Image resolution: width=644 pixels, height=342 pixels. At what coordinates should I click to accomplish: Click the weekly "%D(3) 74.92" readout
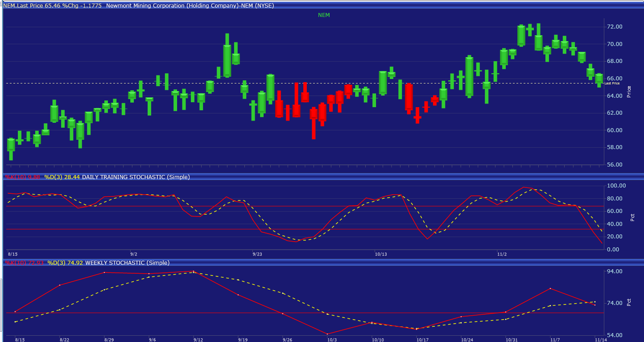tap(64, 263)
